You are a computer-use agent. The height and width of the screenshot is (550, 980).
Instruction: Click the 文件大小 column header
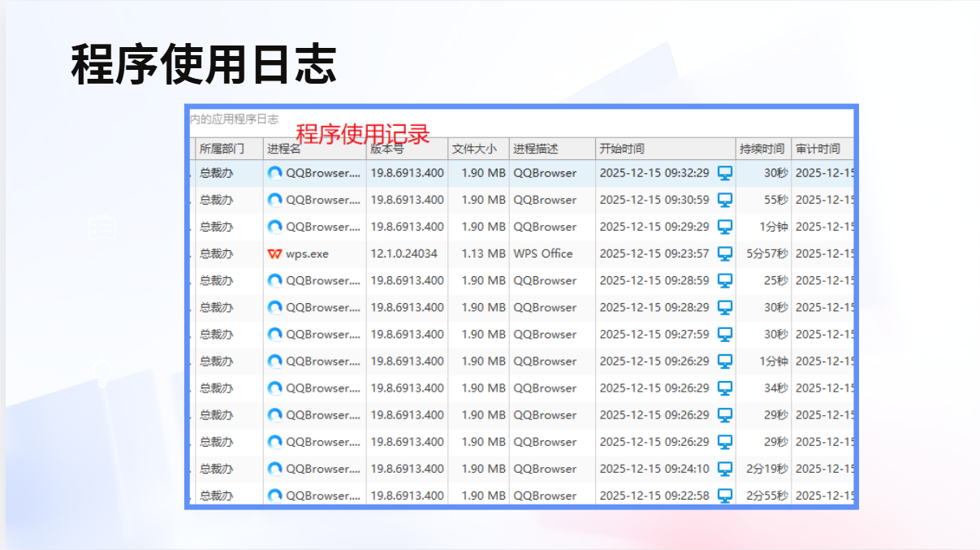pos(474,149)
